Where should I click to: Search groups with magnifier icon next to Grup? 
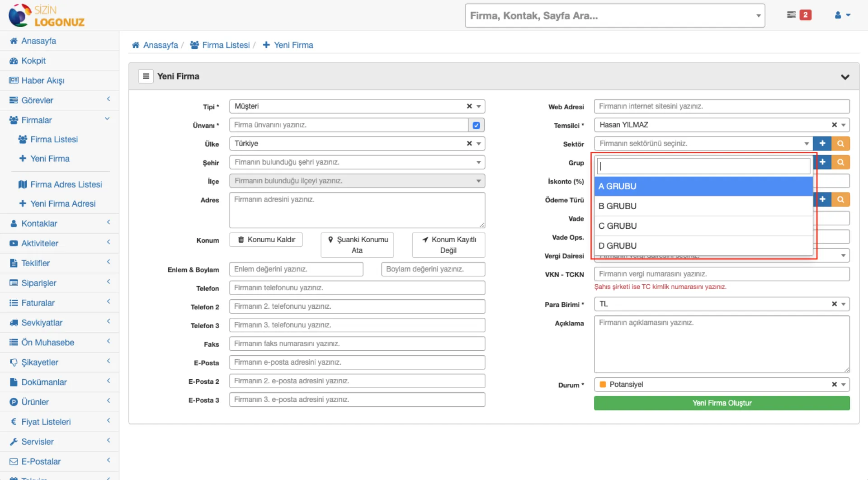[840, 162]
